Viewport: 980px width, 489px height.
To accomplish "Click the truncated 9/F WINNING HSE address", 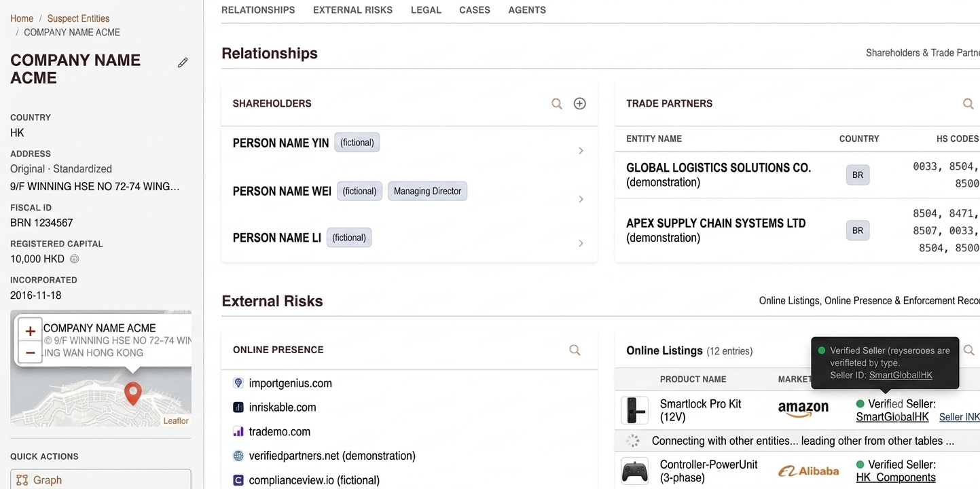I will click(95, 186).
